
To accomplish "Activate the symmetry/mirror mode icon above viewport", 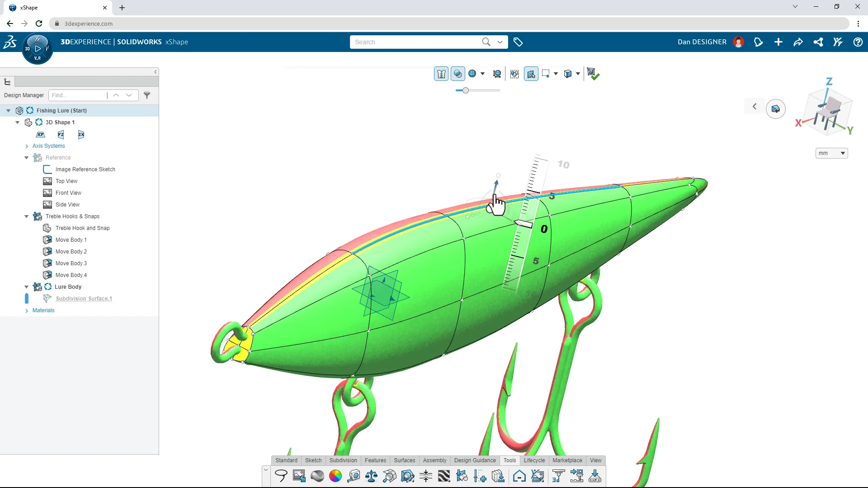I will (531, 74).
